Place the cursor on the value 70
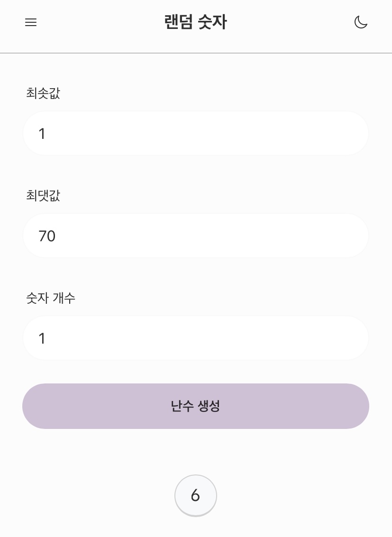 pos(47,236)
